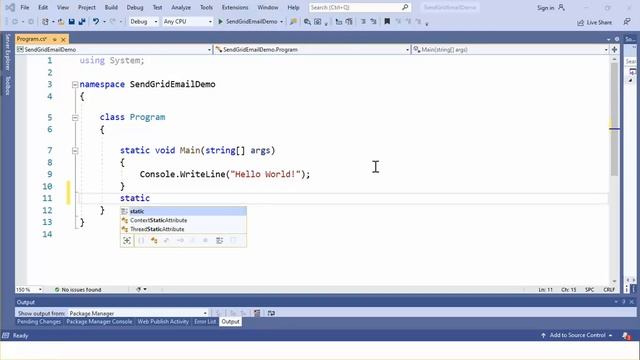Image resolution: width=640 pixels, height=360 pixels.
Task: Select ContextStaticAttribute suggestion
Action: pyautogui.click(x=183, y=220)
